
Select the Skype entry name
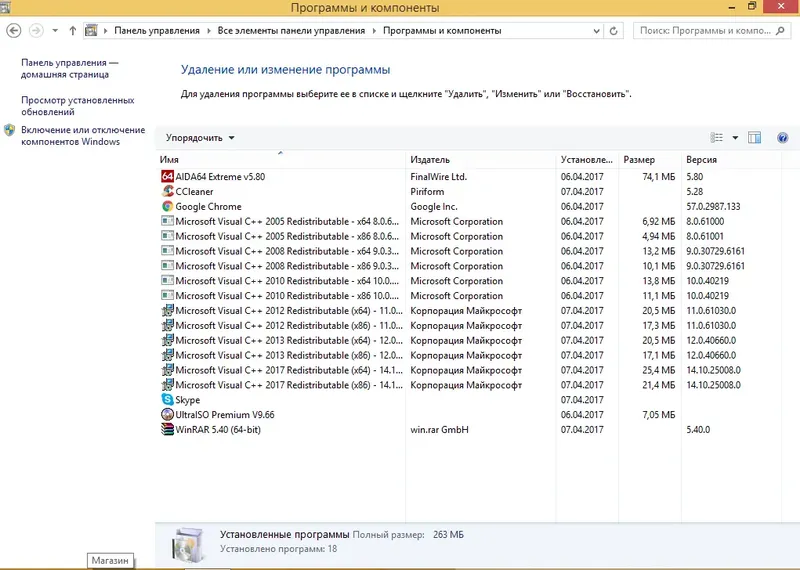[x=188, y=400]
